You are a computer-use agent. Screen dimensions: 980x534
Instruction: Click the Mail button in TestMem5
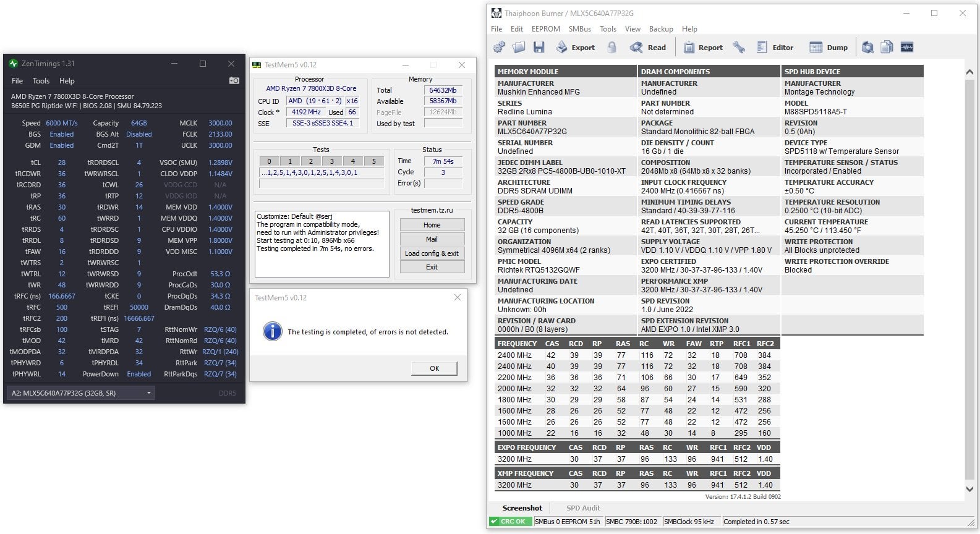pos(432,239)
